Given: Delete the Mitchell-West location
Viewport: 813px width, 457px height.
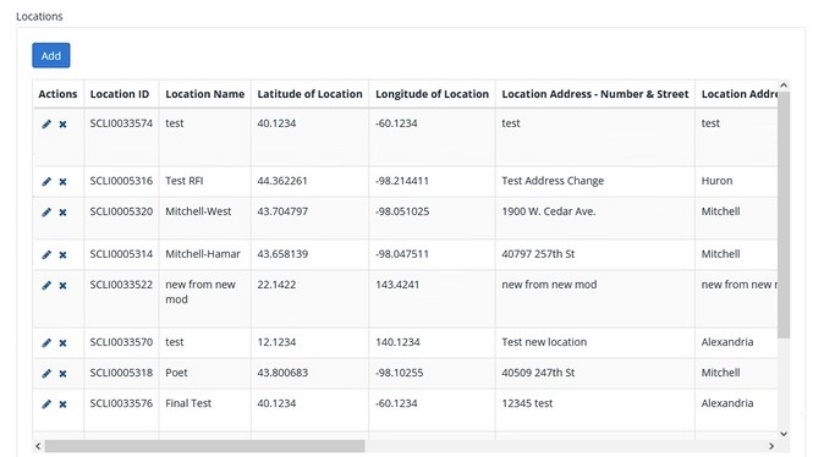Looking at the screenshot, I should (62, 212).
